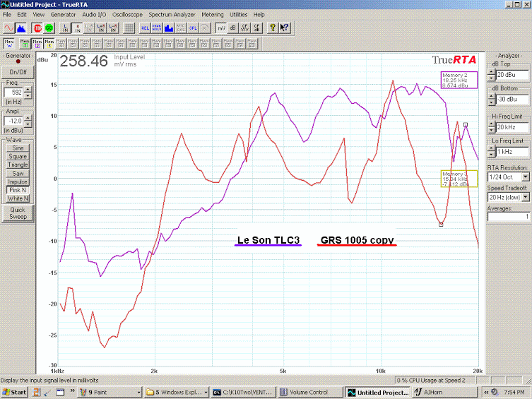Click the SPL toolbar icon
Image resolution: width=532 pixels, height=399 pixels.
(193, 28)
